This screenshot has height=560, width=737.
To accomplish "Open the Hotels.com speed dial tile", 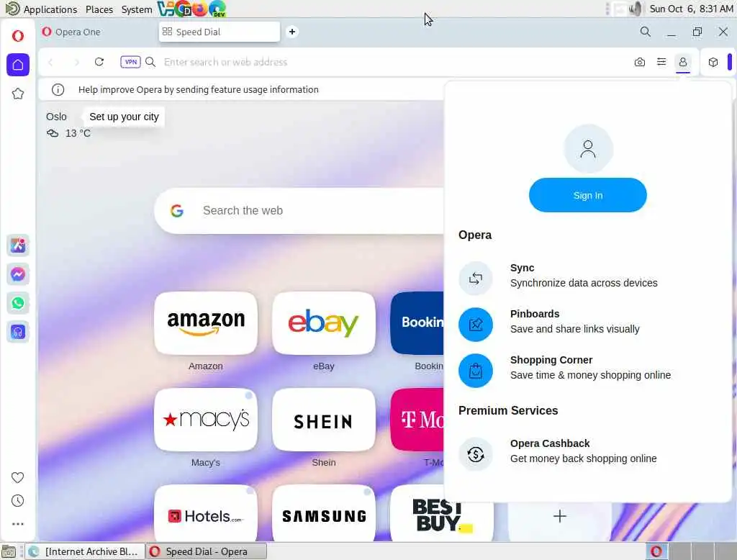I will 206,515.
